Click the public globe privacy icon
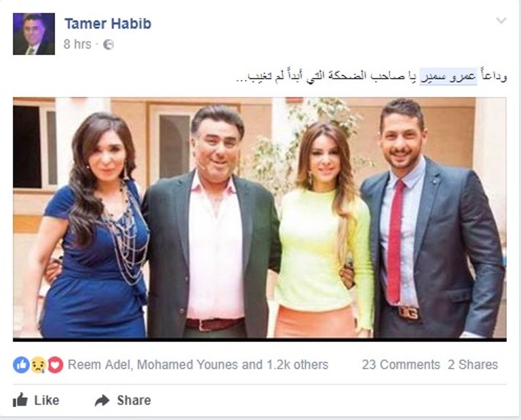Image resolution: width=521 pixels, height=420 pixels. tap(109, 45)
